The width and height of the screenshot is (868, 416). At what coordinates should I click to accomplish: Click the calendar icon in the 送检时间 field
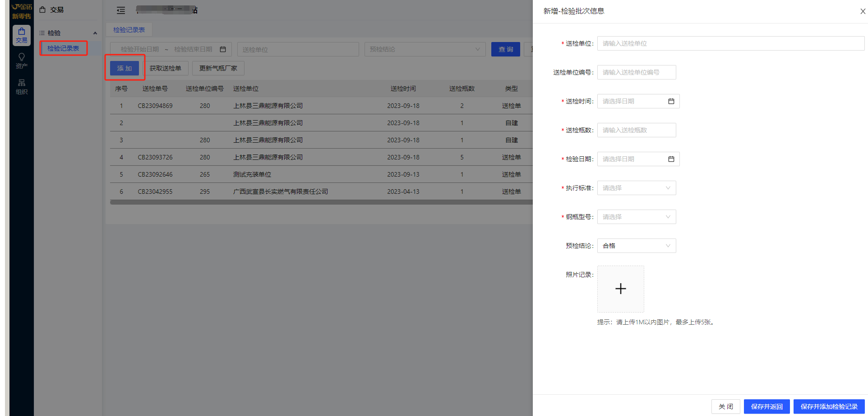[671, 101]
